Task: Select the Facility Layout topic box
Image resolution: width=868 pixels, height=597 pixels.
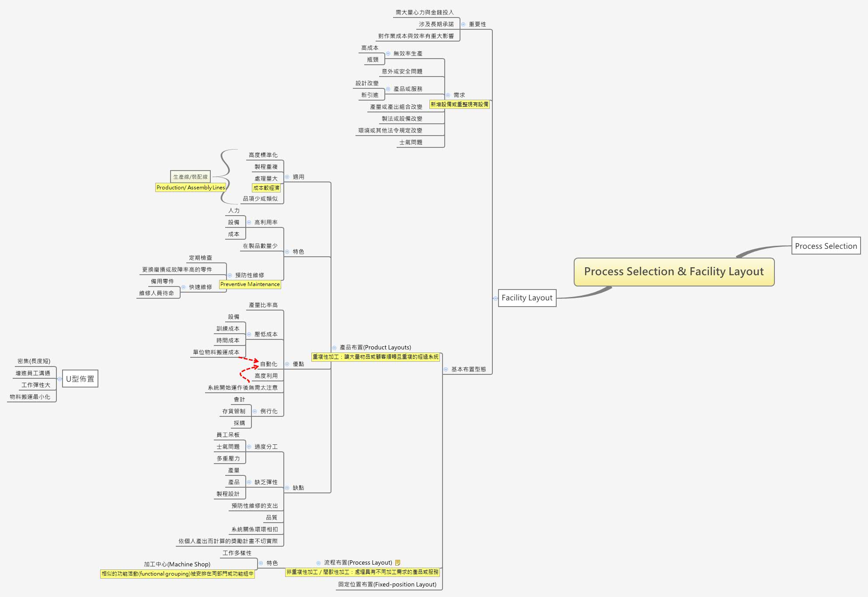Action: [527, 298]
